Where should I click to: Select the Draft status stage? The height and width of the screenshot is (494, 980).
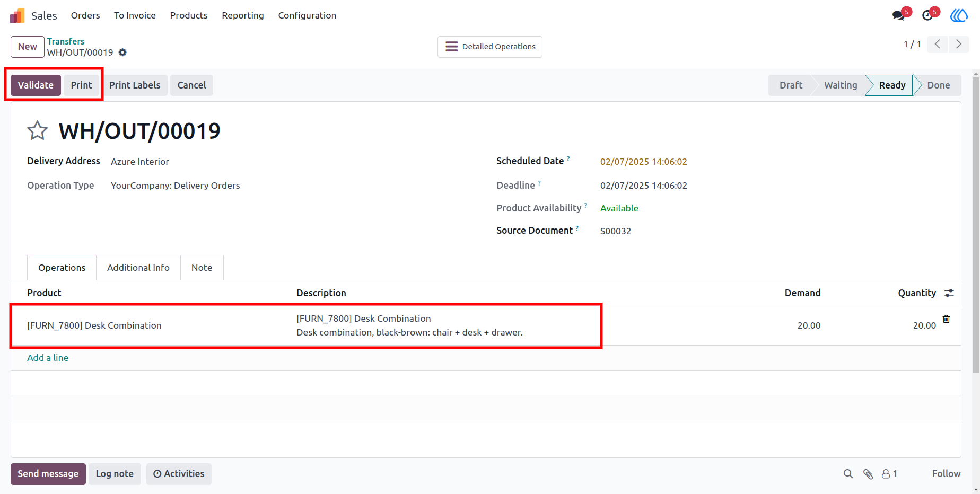(791, 85)
